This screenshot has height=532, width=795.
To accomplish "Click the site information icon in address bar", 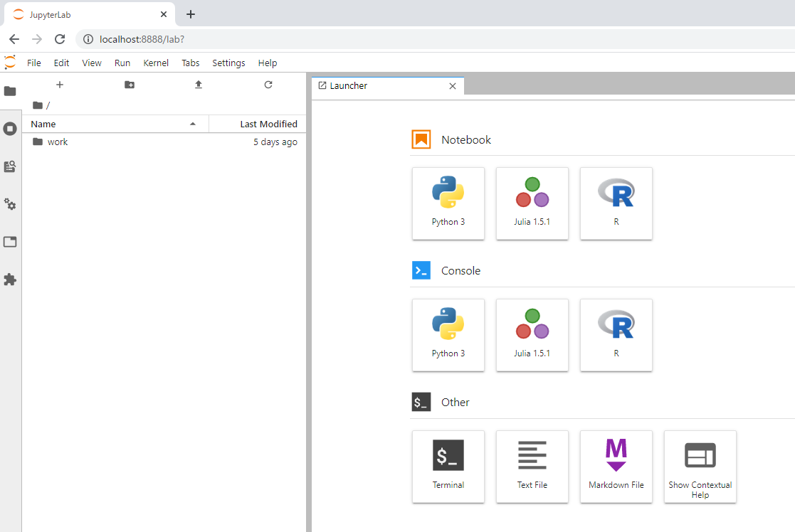I will tap(88, 39).
